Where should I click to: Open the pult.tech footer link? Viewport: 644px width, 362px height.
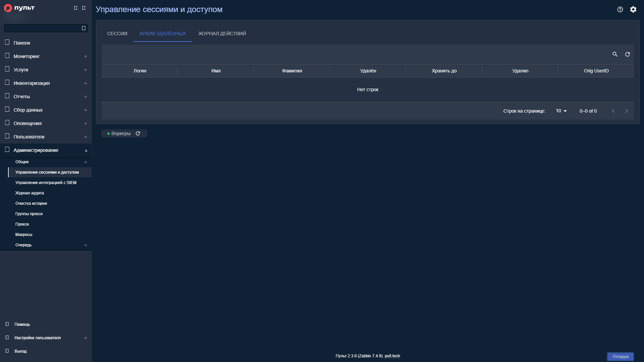(x=392, y=356)
